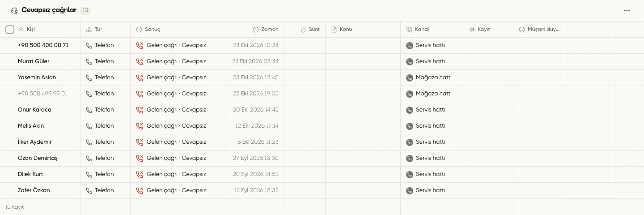
Task: Open the Onur Karaca contact record
Action: tap(34, 110)
